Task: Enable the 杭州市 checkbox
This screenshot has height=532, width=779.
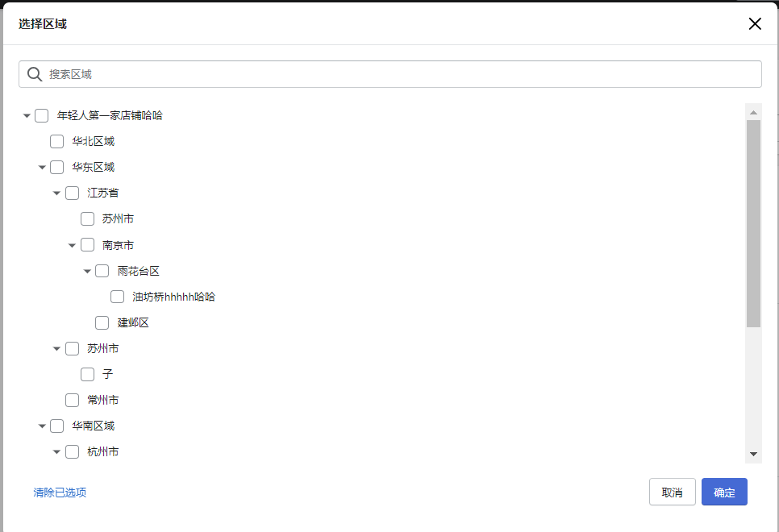Action: [73, 452]
